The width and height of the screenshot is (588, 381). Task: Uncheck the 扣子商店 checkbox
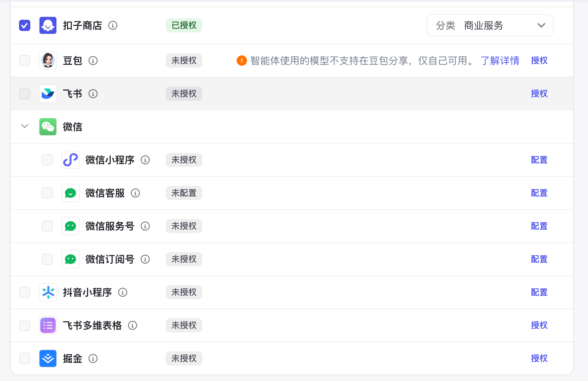click(x=25, y=25)
